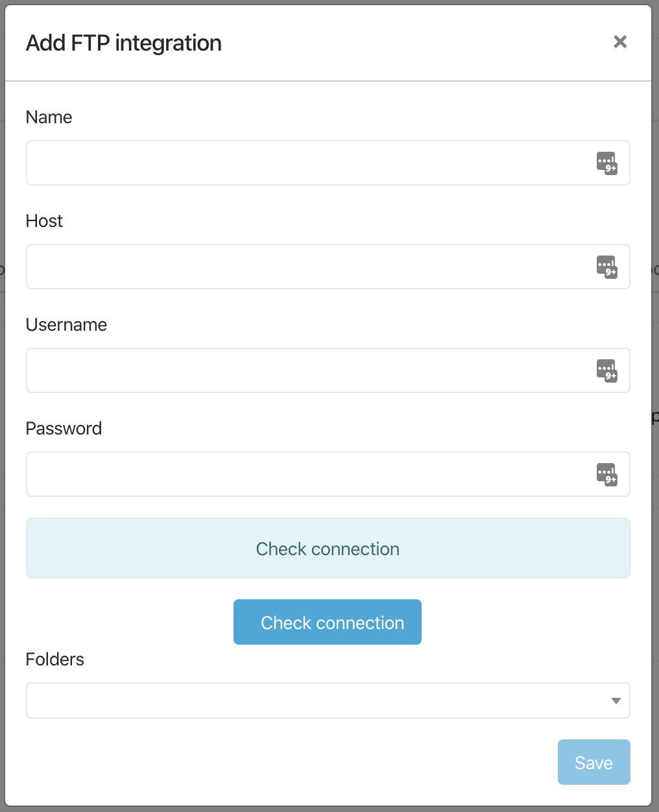
Task: Click the blue Check connection button
Action: [x=328, y=622]
